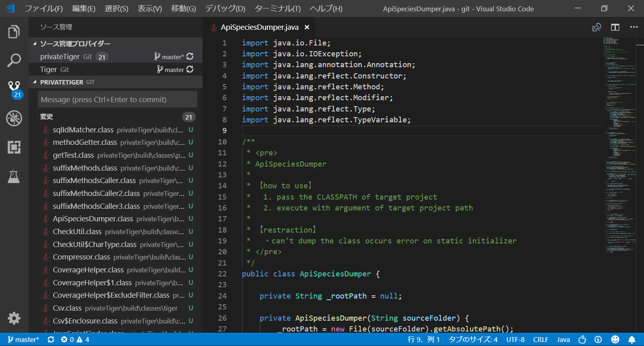Collapse the ソース管理プロバイダー section
The height and width of the screenshot is (346, 644).
pos(116,43)
